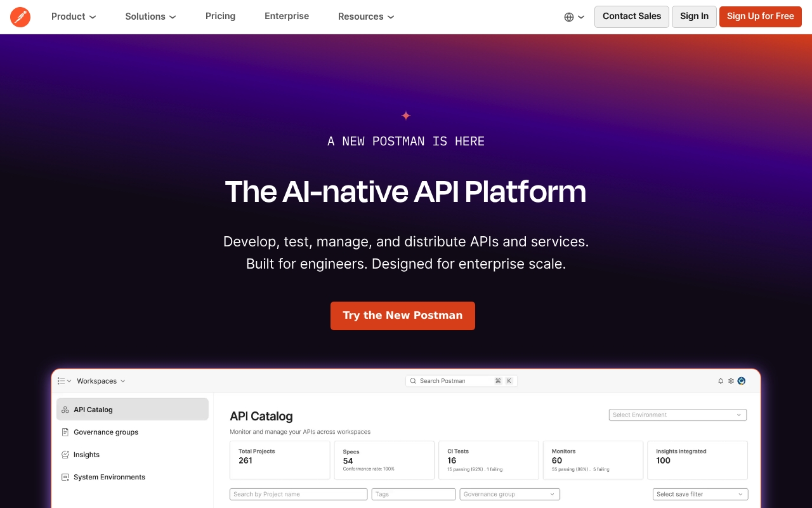Open settings gear in app preview
The height and width of the screenshot is (508, 812).
[731, 381]
